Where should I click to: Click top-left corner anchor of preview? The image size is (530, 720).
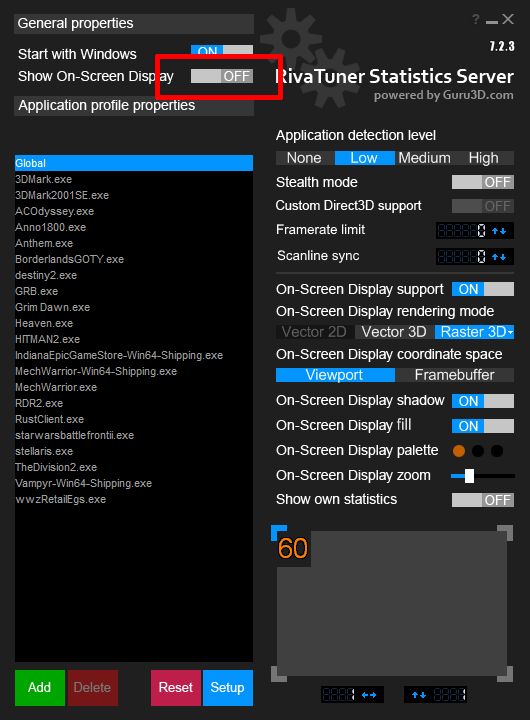(x=279, y=533)
